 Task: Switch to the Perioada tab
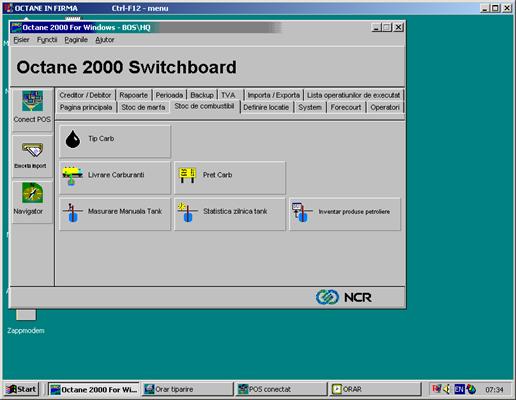tap(169, 95)
